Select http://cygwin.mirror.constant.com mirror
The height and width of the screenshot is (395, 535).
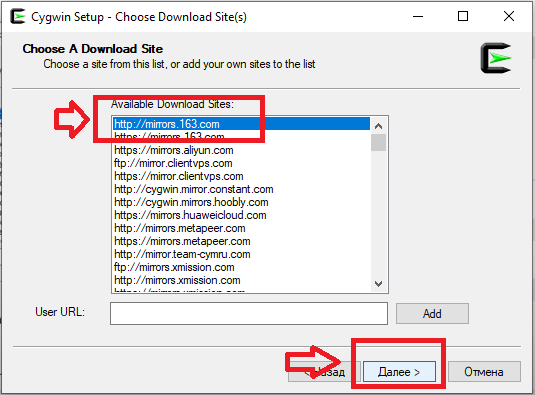pos(241,189)
